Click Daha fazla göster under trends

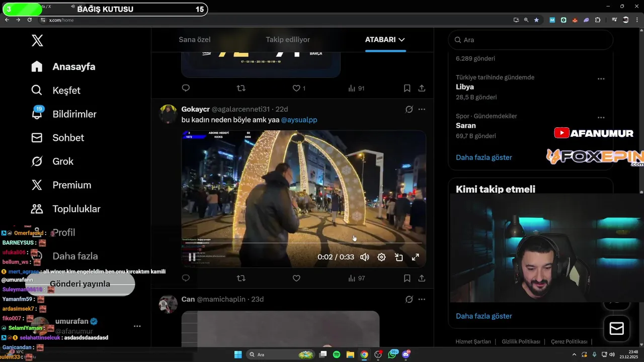484,157
